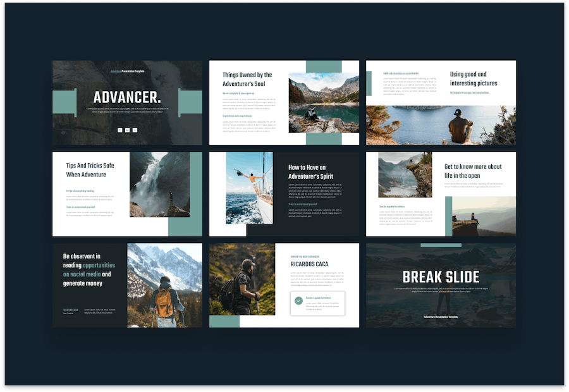Click the orange backpack hiker photo
Image resolution: width=569 pixels, height=392 pixels.
(x=165, y=285)
